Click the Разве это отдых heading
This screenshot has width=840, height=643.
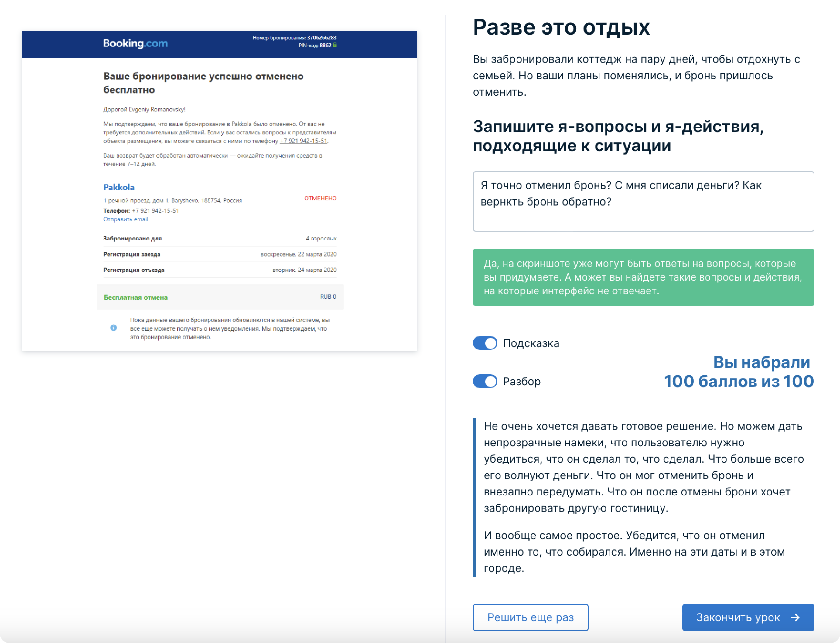(x=561, y=28)
